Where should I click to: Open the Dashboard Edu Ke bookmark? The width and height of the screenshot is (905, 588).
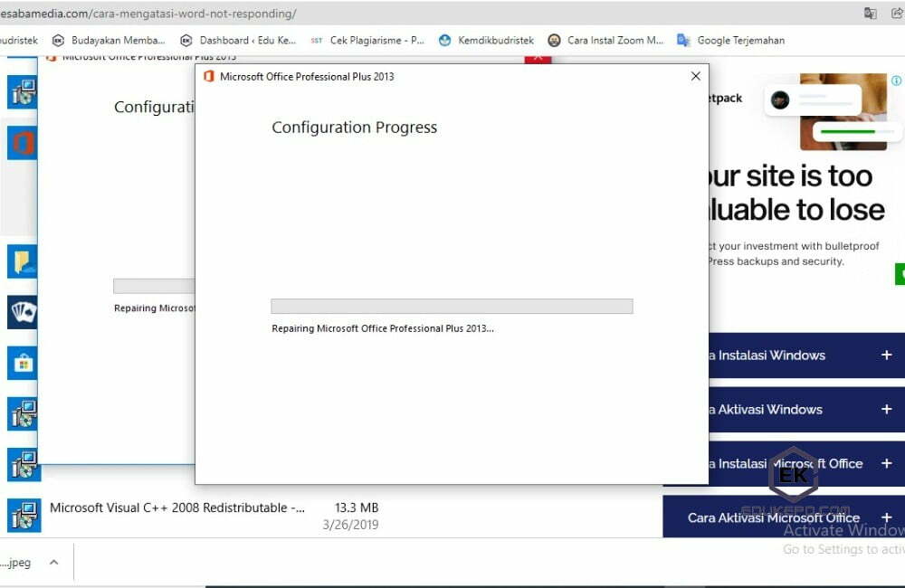pyautogui.click(x=184, y=40)
